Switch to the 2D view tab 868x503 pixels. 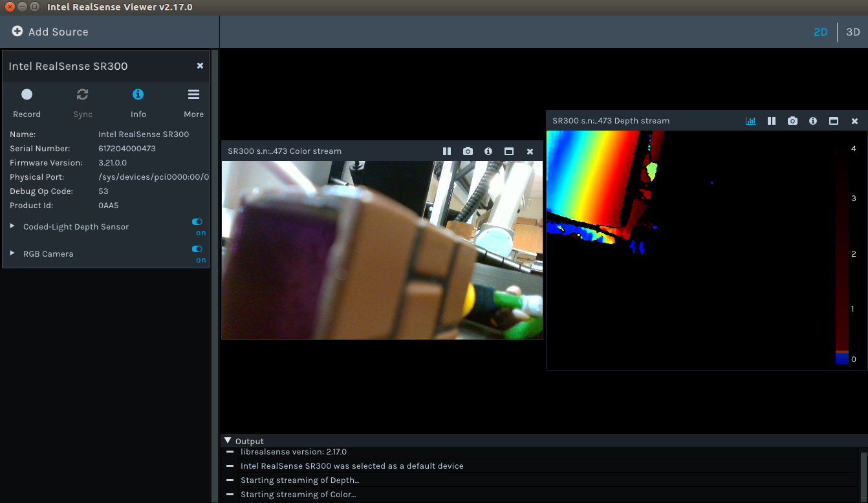pyautogui.click(x=820, y=32)
